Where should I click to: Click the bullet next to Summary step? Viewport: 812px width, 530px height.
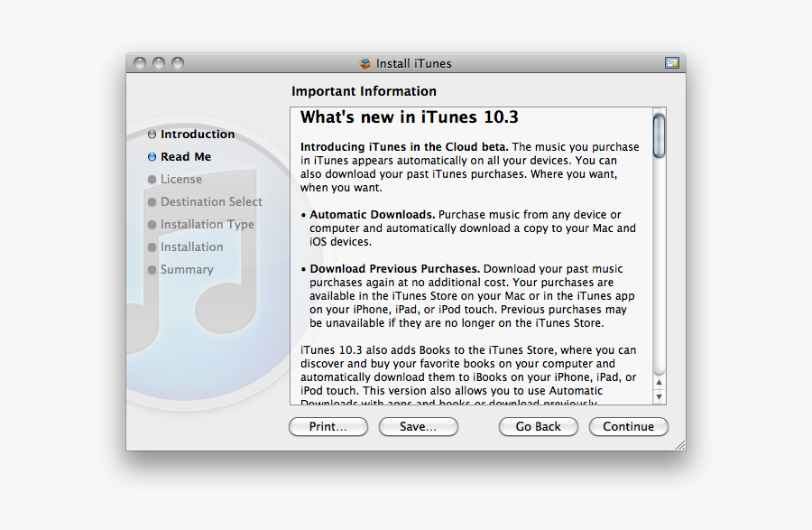click(152, 270)
